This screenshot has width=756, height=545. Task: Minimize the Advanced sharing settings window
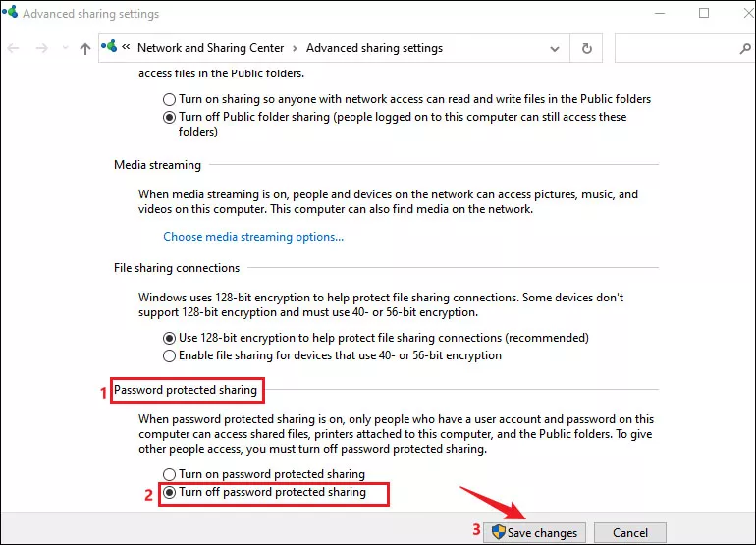point(660,13)
